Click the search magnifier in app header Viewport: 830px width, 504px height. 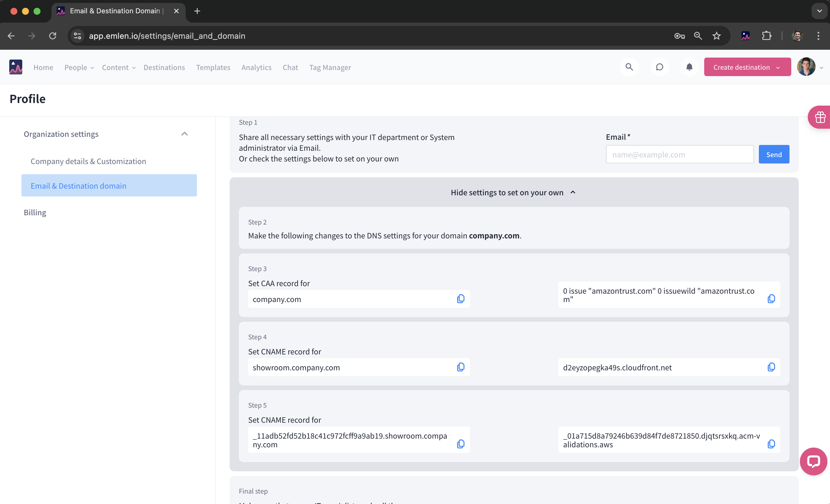[629, 67]
